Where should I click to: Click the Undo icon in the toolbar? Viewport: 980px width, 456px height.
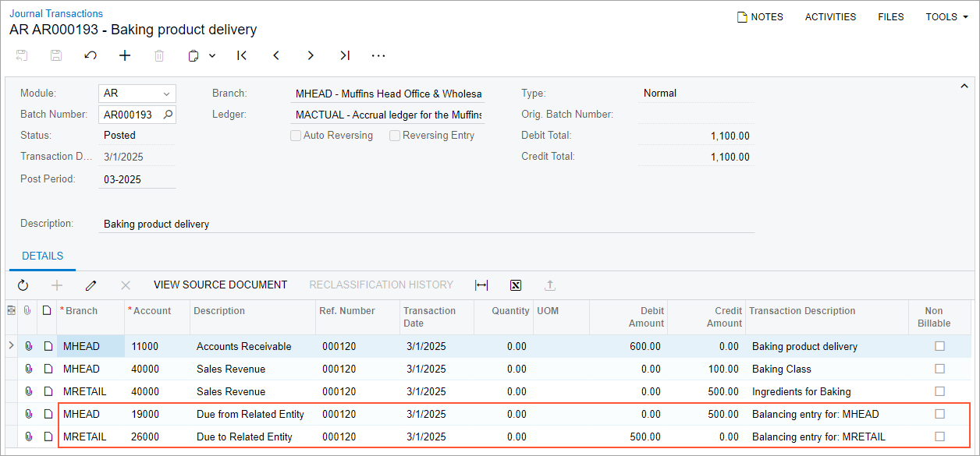91,55
